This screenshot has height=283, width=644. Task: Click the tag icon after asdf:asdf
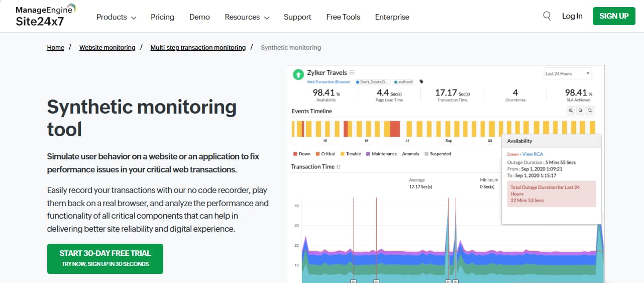pyautogui.click(x=421, y=81)
